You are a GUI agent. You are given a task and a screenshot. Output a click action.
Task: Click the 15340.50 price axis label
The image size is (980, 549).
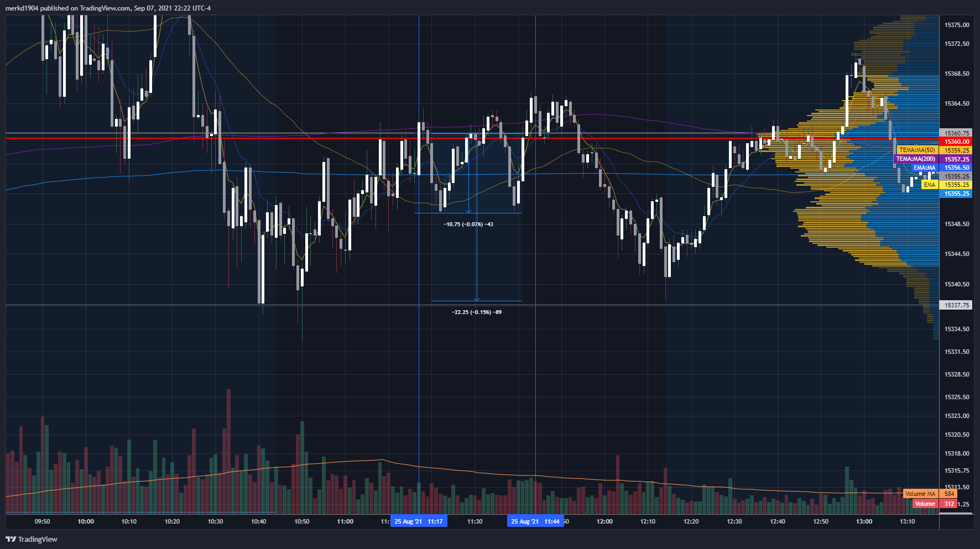(x=957, y=284)
